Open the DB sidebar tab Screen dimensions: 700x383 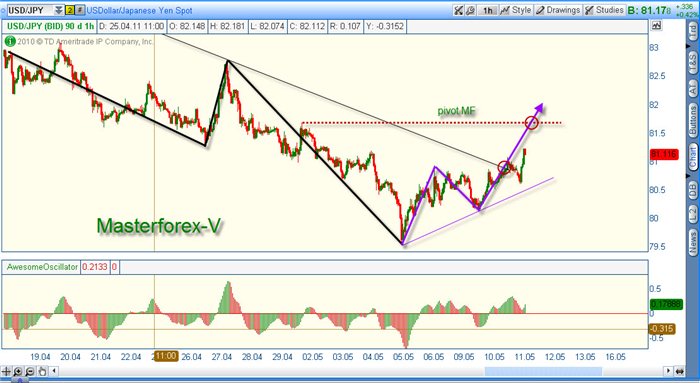coord(692,190)
